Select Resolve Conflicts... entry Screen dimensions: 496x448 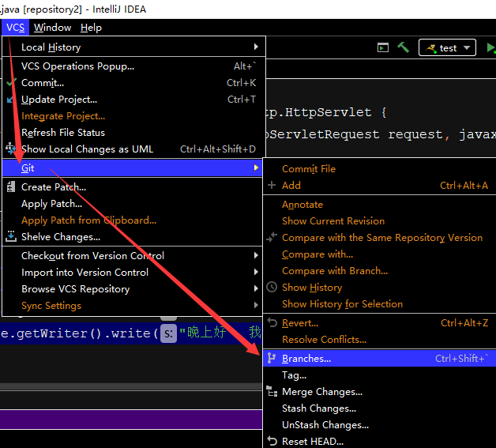point(380,340)
